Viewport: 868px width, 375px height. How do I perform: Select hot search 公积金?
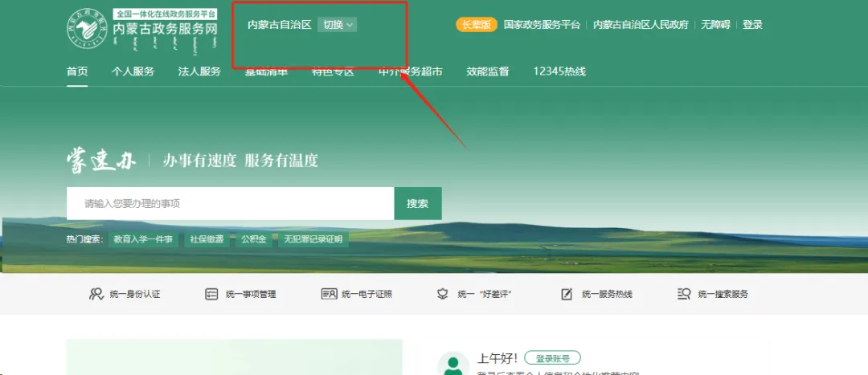pos(254,239)
